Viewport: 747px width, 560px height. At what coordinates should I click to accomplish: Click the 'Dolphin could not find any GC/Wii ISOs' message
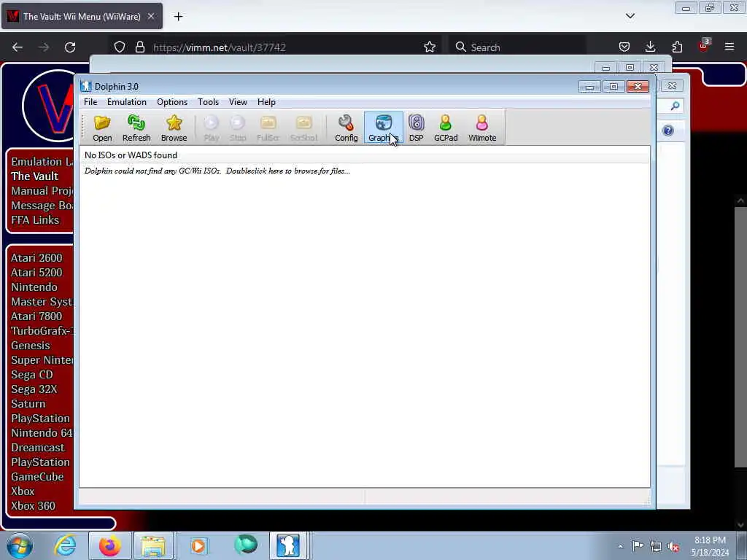pos(217,171)
